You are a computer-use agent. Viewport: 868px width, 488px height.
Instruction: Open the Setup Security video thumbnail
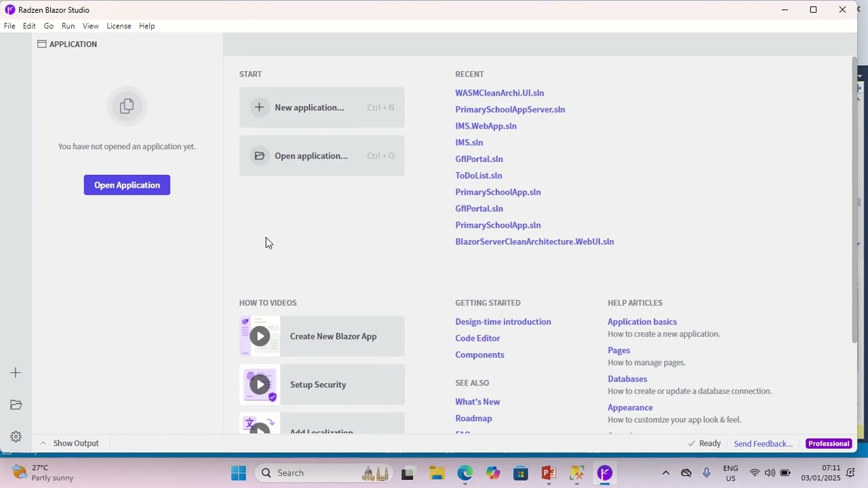[x=260, y=384]
